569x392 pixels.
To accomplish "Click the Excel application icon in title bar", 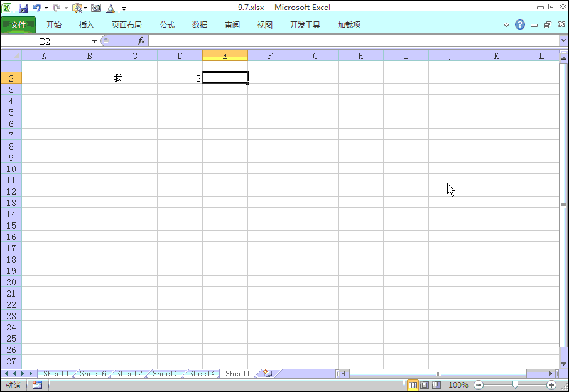I will point(6,8).
